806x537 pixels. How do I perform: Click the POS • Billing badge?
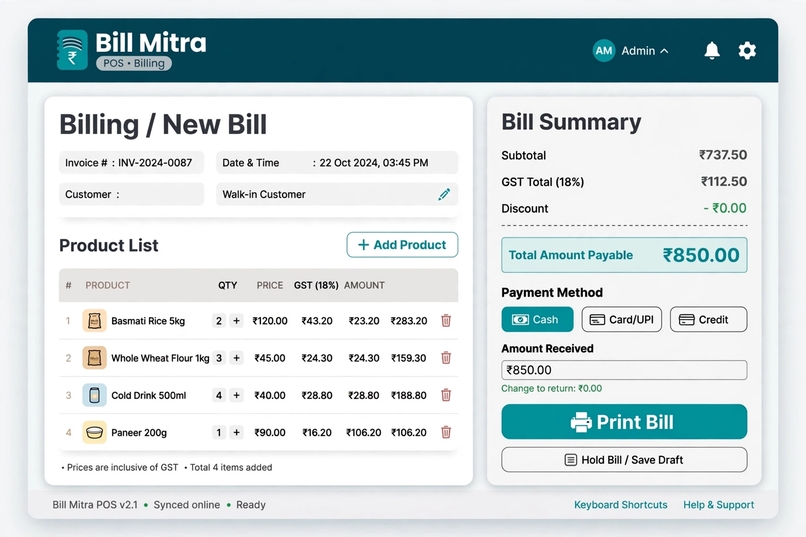pyautogui.click(x=134, y=63)
